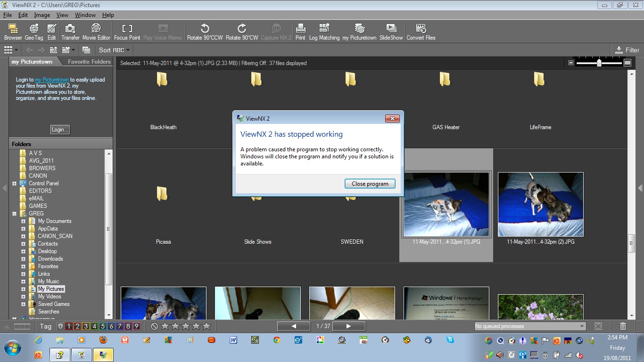Image resolution: width=644 pixels, height=362 pixels.
Task: Start a SlideShow
Action: coord(391,32)
